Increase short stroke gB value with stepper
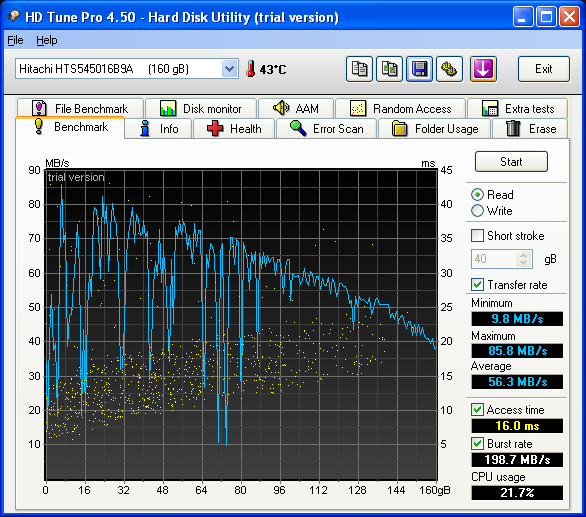Screen dimensions: 586x517 point(524,255)
